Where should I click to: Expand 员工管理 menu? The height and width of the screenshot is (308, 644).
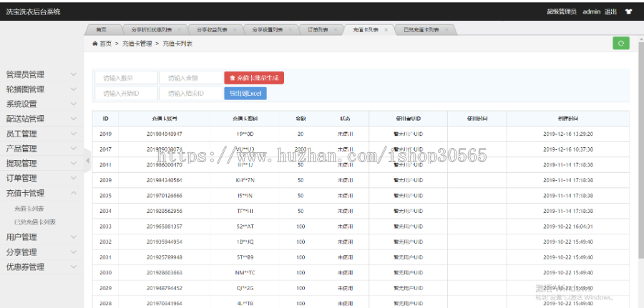coord(41,134)
